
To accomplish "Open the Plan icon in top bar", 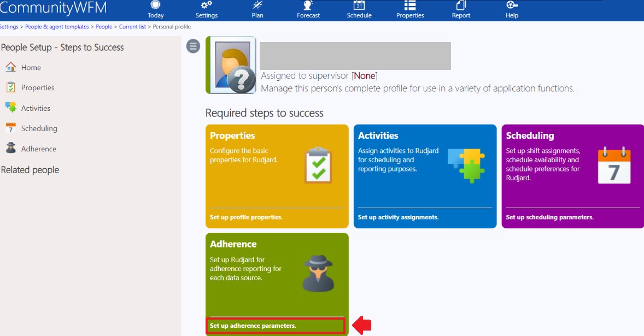I will [x=257, y=5].
